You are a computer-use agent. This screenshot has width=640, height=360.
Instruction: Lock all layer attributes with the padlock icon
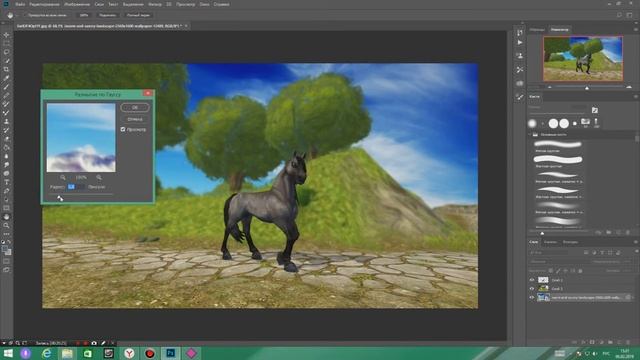coord(580,271)
